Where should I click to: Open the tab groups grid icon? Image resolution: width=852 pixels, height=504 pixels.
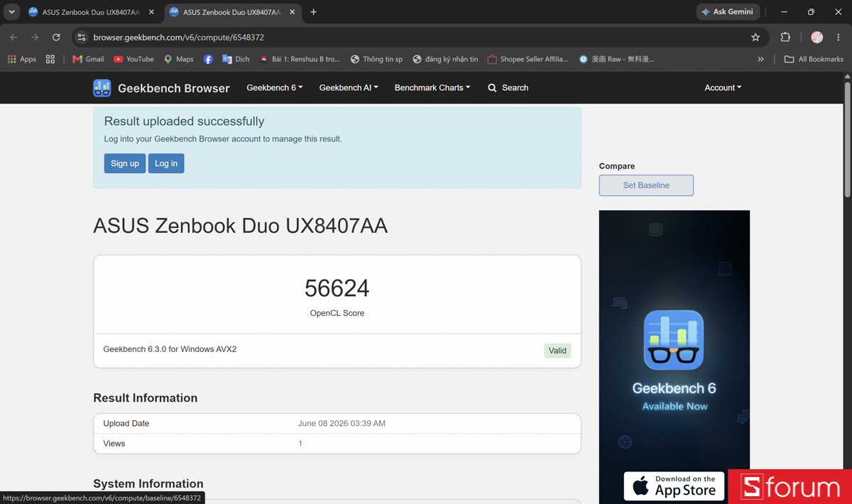pyautogui.click(x=50, y=59)
